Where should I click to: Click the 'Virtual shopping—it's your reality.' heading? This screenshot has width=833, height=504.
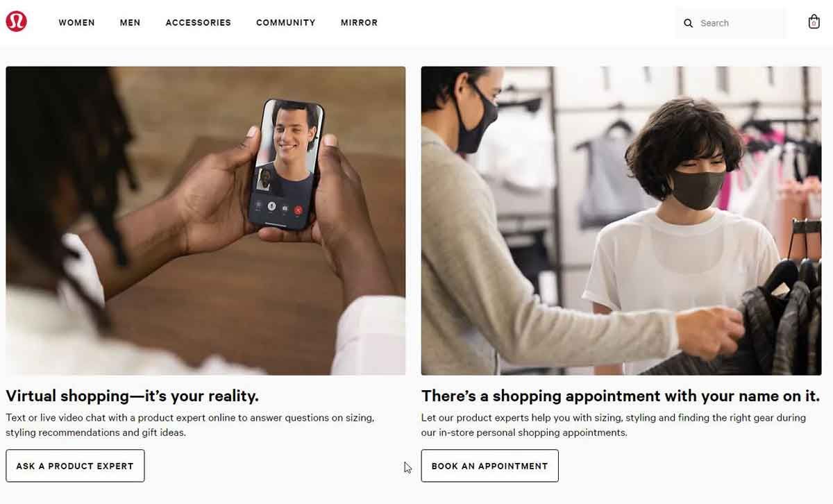(132, 396)
